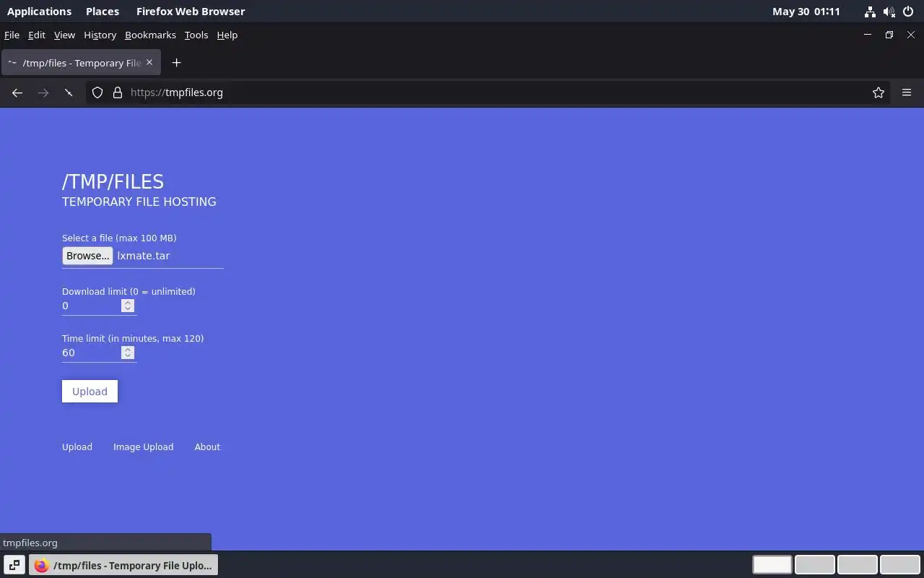Open the Applications menu in top panel
This screenshot has height=578, width=924.
(x=39, y=12)
